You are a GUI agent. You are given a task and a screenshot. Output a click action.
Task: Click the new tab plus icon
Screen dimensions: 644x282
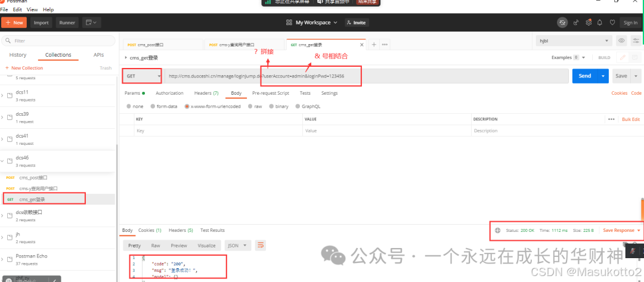tap(374, 44)
